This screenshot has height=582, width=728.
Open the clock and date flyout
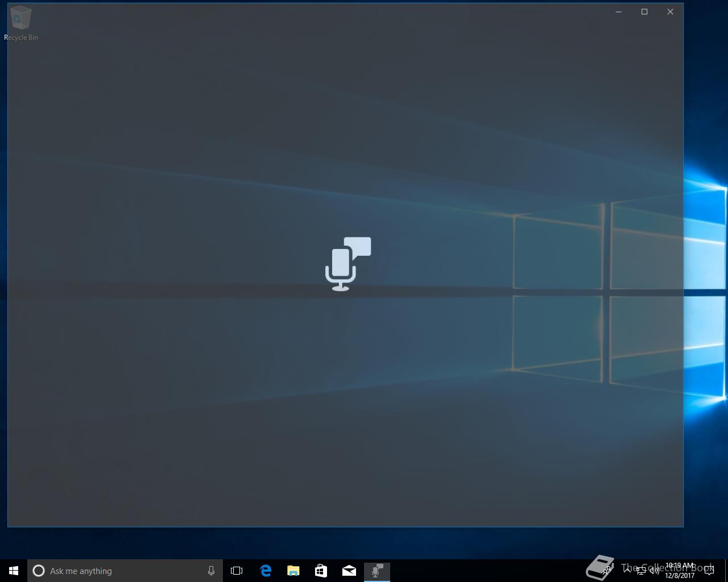[680, 571]
